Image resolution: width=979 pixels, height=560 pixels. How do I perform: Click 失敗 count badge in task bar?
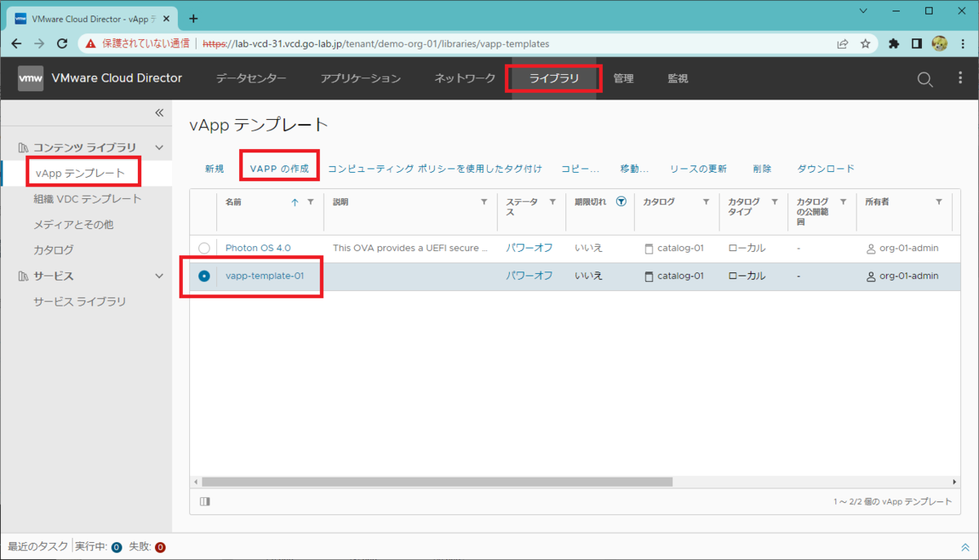tap(160, 547)
